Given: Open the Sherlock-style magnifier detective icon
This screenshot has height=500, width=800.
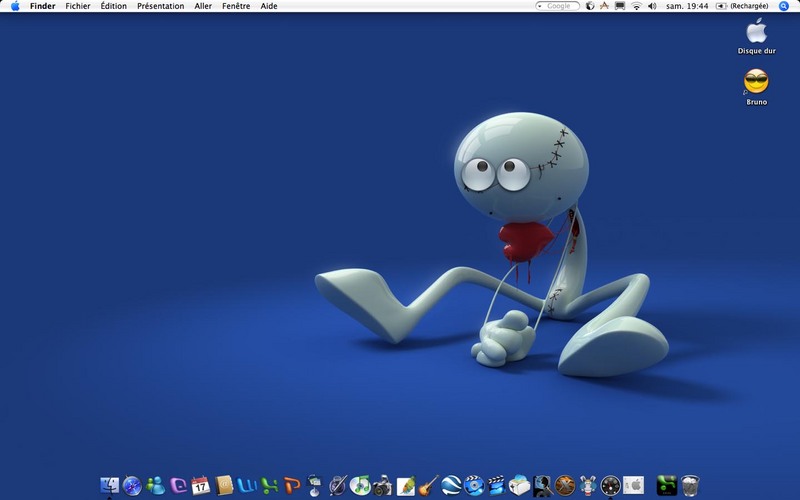Looking at the screenshot, I should [x=542, y=486].
